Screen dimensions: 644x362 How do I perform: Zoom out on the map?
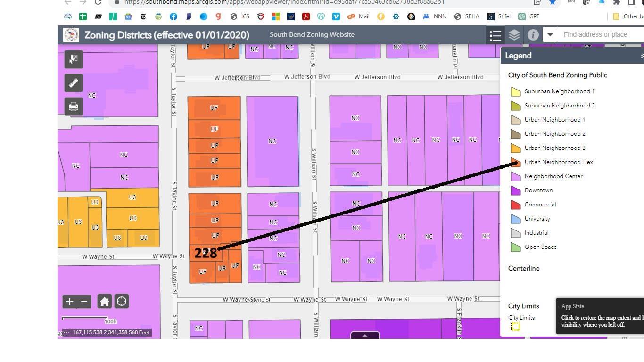[x=84, y=302]
